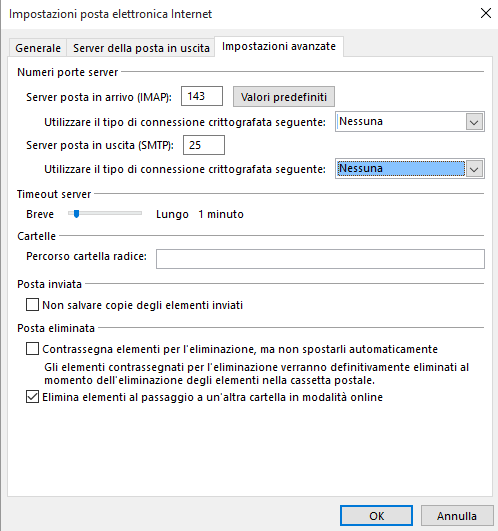
Task: Click the SMTP port number field
Action: click(204, 145)
